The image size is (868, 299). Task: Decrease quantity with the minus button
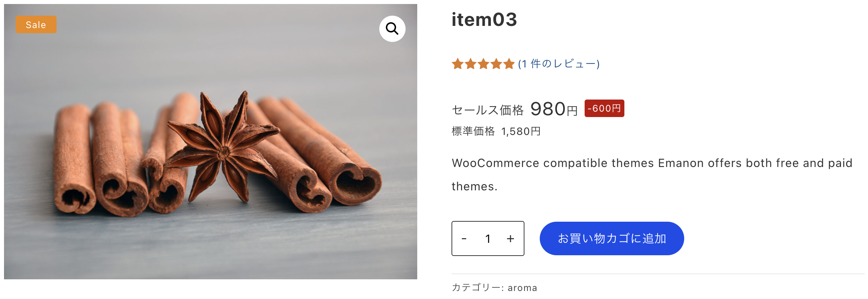pyautogui.click(x=464, y=238)
